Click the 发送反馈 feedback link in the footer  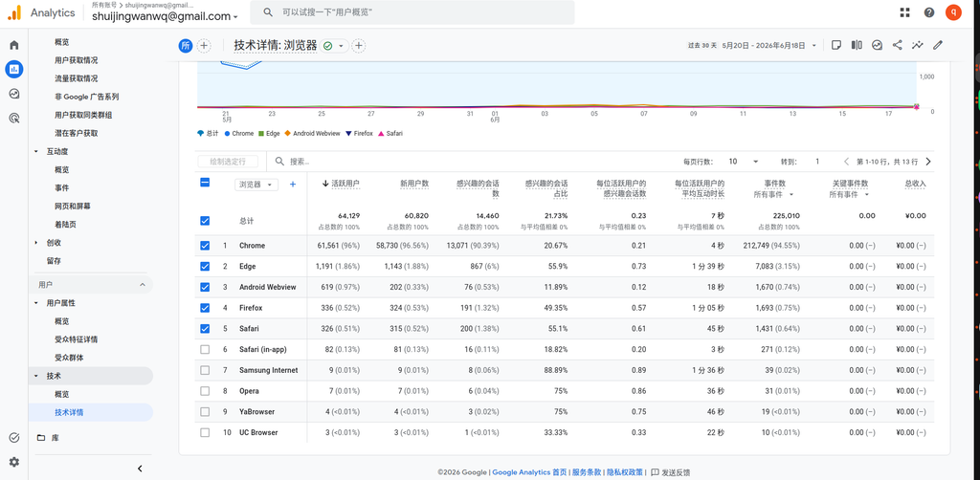pyautogui.click(x=671, y=472)
